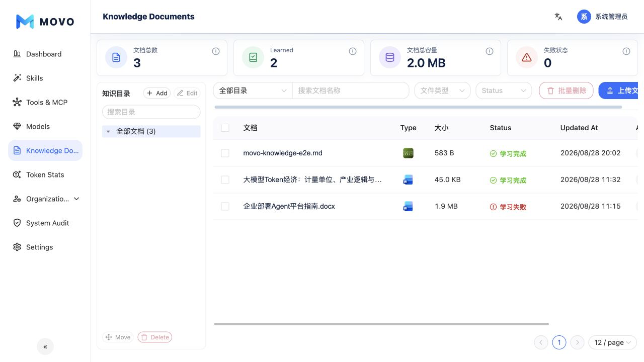Go to Skills in sidebar

click(x=45, y=78)
